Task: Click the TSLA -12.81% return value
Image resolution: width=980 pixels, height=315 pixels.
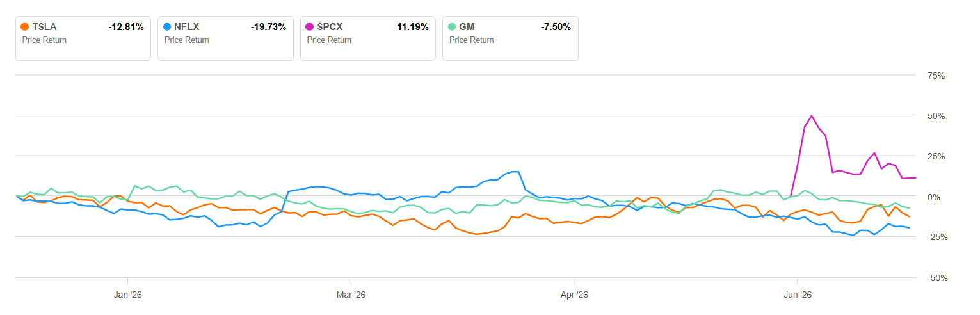Action: 126,27
